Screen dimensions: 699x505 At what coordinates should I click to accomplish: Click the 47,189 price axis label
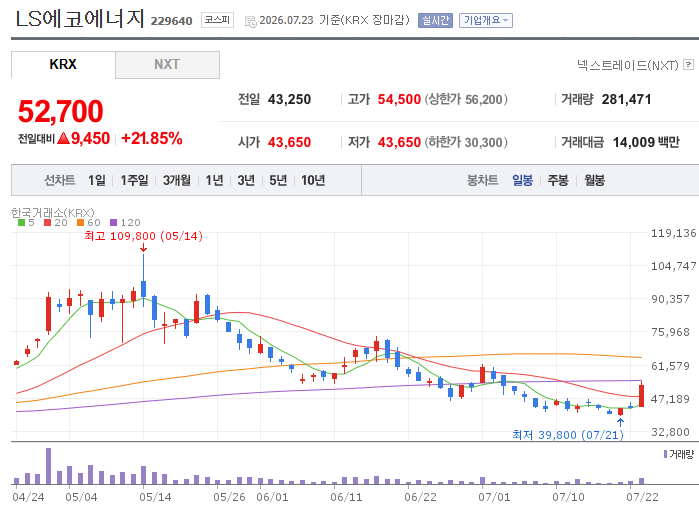click(x=670, y=399)
